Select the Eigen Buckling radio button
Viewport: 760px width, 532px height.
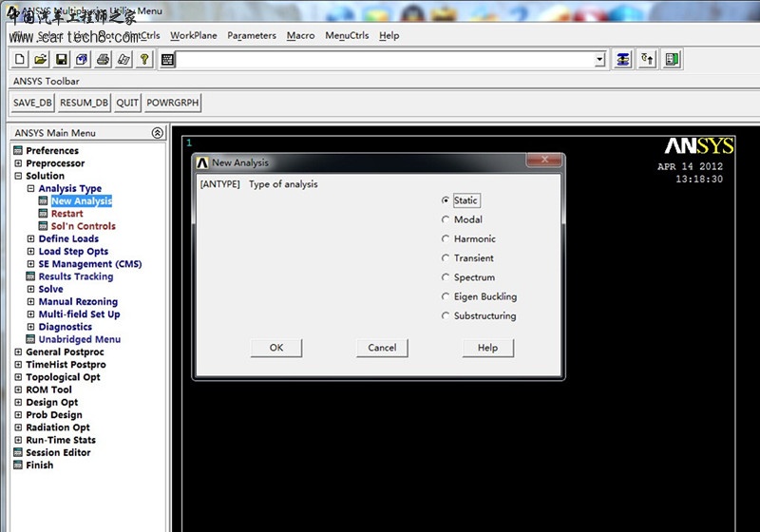coord(446,296)
